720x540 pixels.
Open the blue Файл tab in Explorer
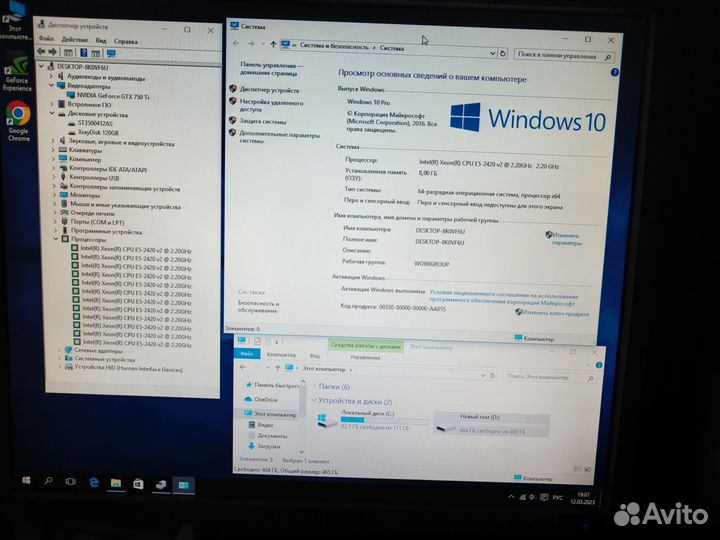click(247, 354)
